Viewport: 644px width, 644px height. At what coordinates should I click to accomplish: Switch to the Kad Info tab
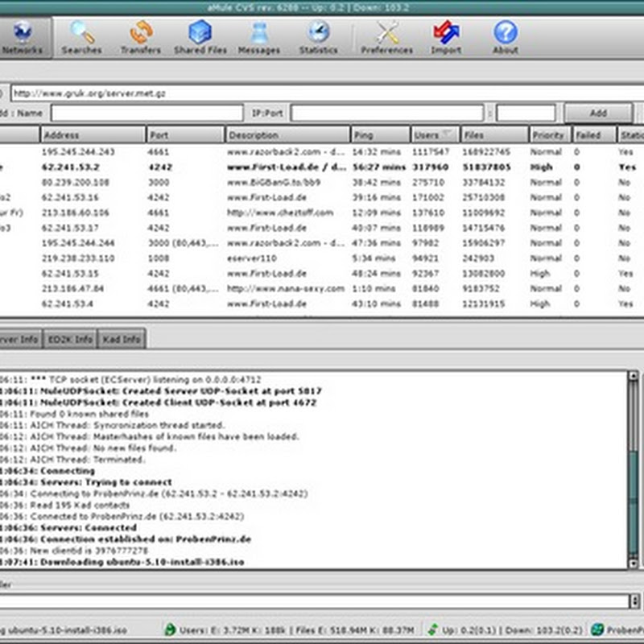(x=122, y=339)
